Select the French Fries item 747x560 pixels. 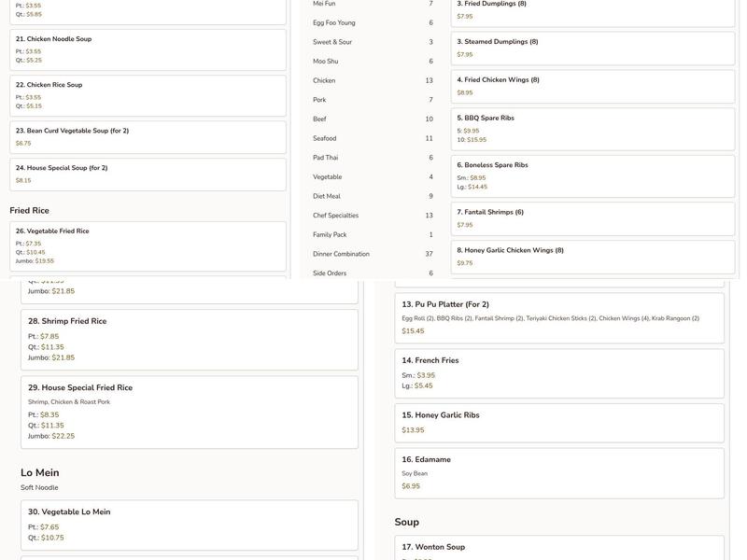(558, 372)
